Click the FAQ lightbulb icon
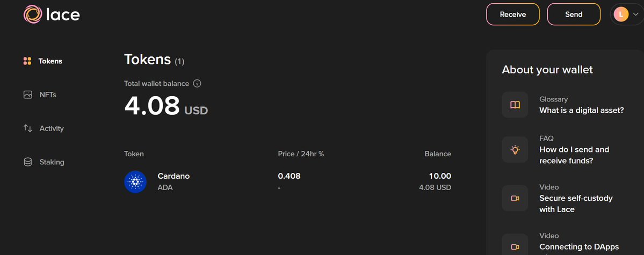Viewport: 644px width, 255px height. (x=515, y=149)
